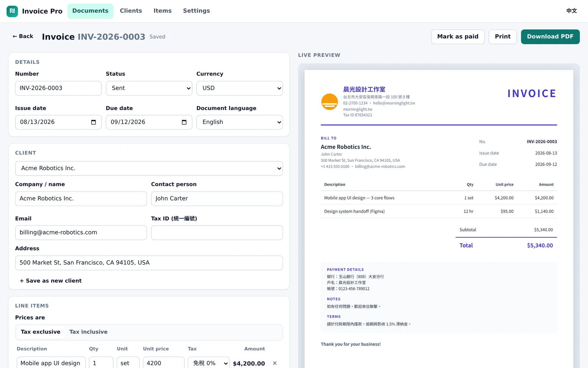This screenshot has height=368, width=588.
Task: Click the Due date field
Action: point(149,122)
